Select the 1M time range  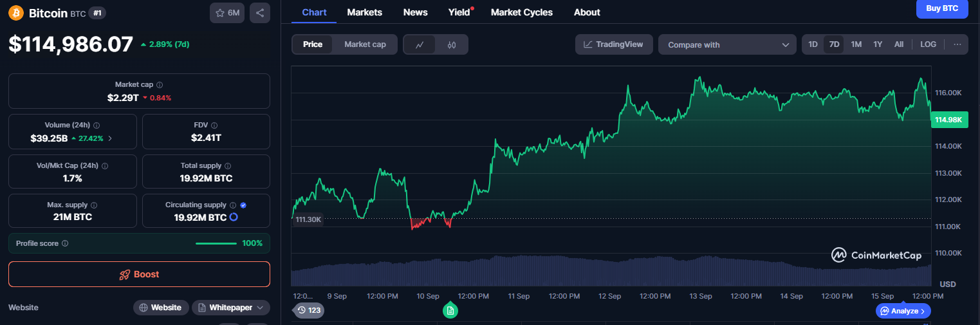[x=856, y=44]
